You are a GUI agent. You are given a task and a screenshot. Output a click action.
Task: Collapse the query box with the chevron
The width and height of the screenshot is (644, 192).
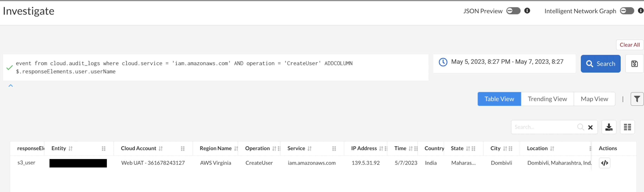10,86
